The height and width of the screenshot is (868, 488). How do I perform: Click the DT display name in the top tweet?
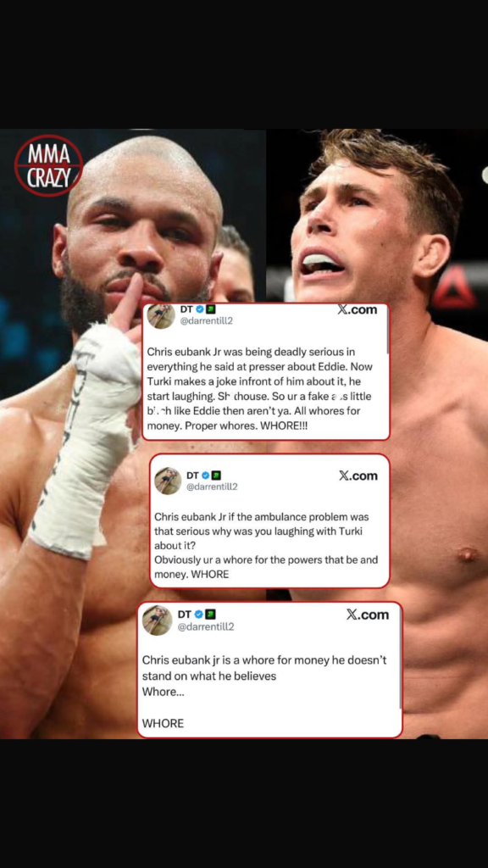(186, 309)
